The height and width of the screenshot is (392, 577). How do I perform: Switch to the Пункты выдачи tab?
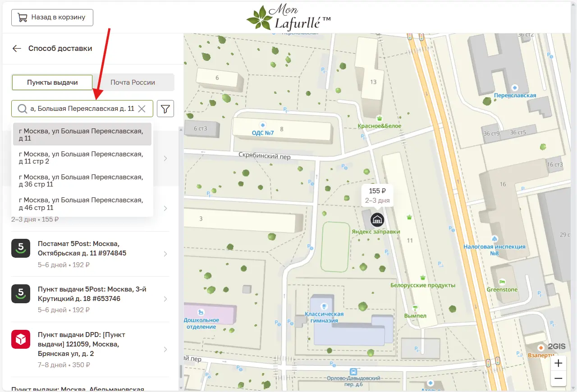pyautogui.click(x=52, y=82)
